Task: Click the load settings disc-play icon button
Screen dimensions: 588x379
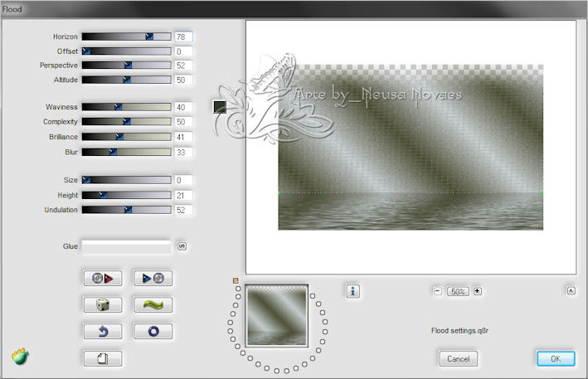Action: point(103,278)
